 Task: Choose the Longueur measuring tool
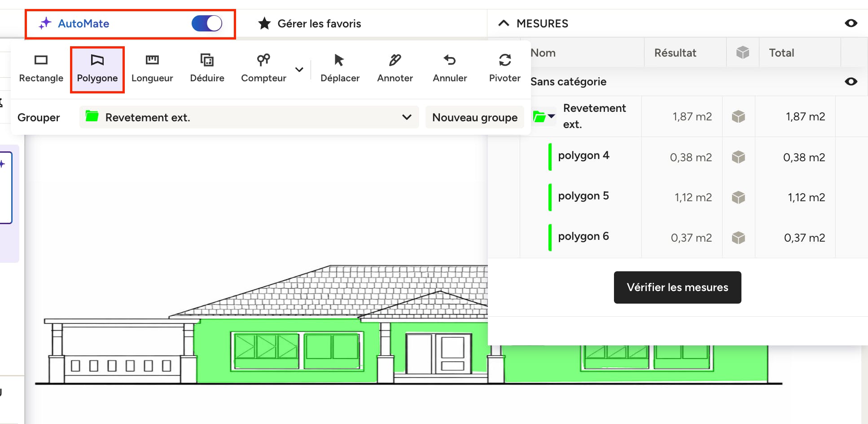[152, 68]
